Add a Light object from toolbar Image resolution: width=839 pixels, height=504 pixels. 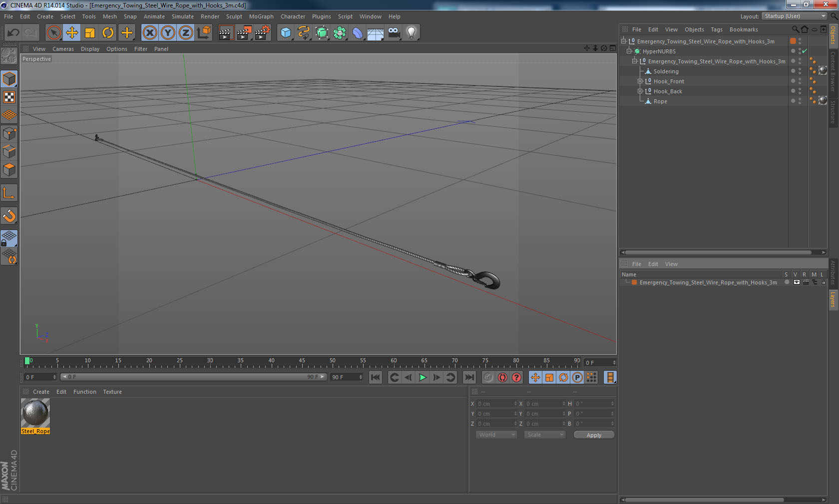(x=411, y=33)
